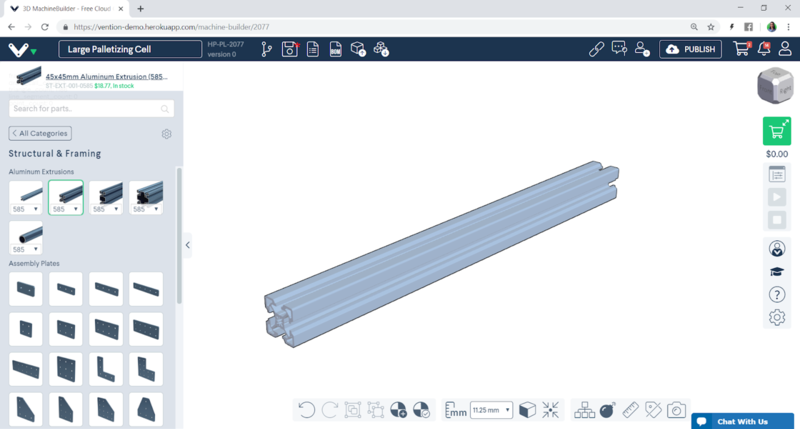Open the comments speech bubble icon
This screenshot has height=429, width=800.
coord(619,49)
